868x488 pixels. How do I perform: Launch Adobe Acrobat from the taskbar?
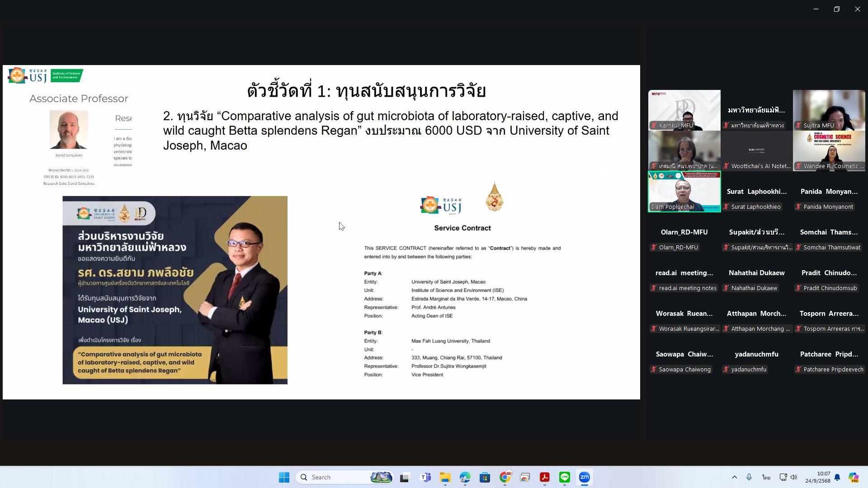tap(545, 477)
